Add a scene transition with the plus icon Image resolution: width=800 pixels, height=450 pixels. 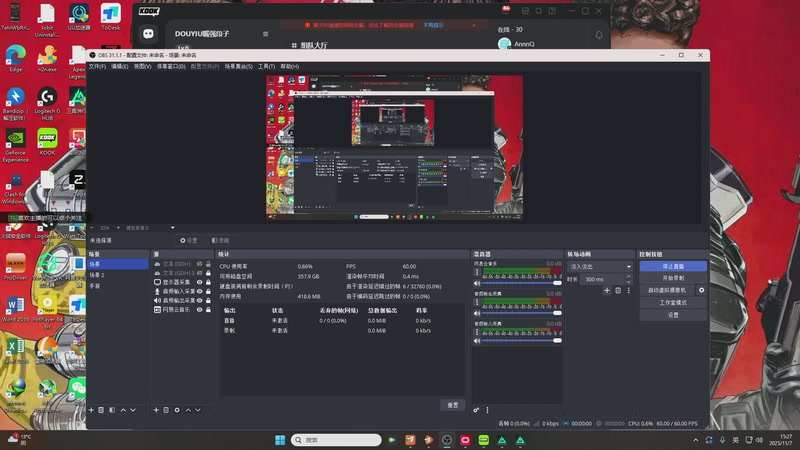(607, 290)
